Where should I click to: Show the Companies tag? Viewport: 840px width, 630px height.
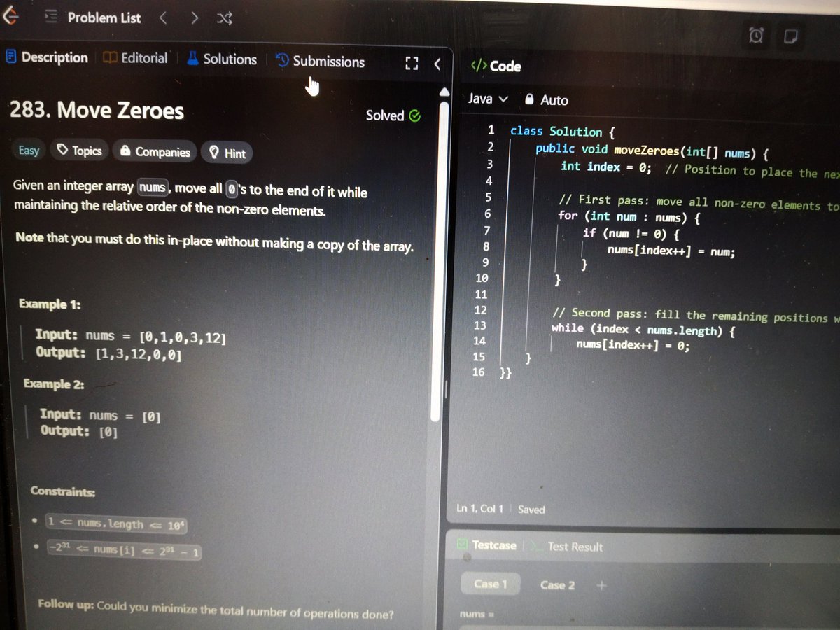pyautogui.click(x=155, y=151)
